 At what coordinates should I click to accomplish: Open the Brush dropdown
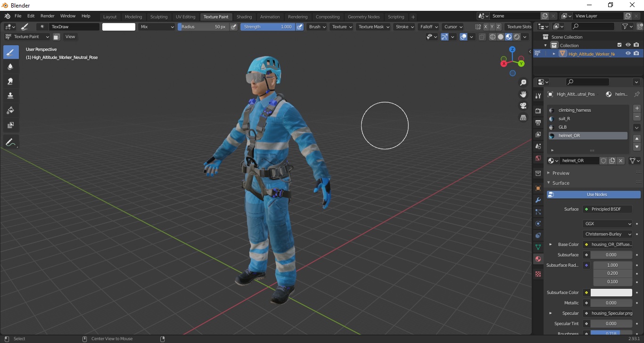[317, 27]
